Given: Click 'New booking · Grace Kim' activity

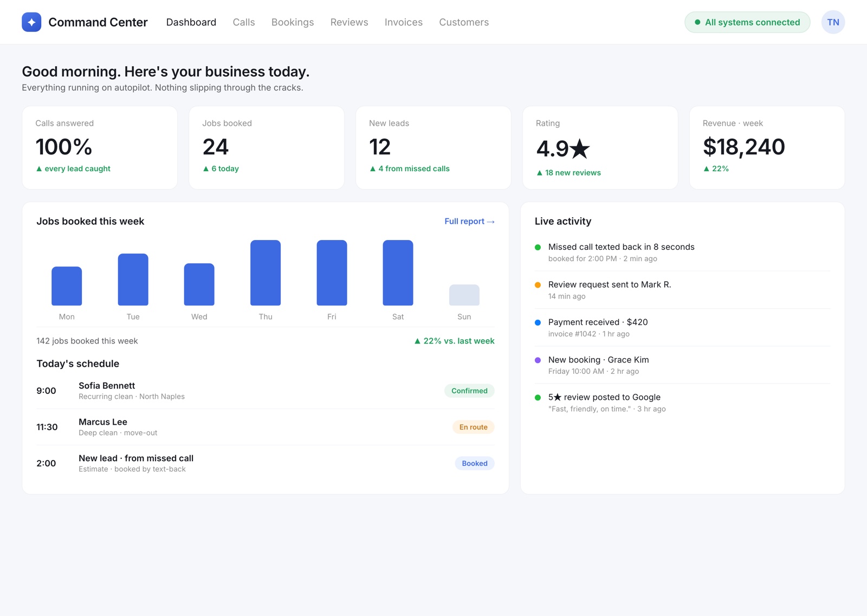Looking at the screenshot, I should pos(599,360).
